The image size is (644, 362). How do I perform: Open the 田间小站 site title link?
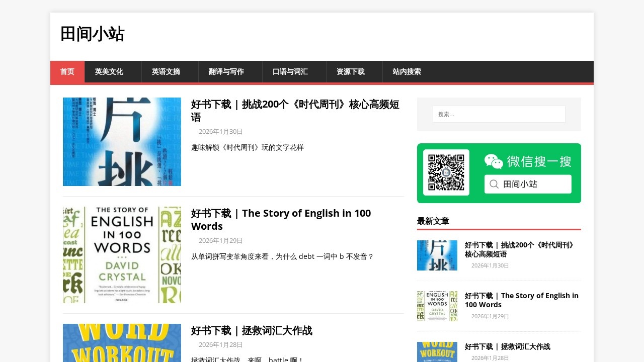92,34
